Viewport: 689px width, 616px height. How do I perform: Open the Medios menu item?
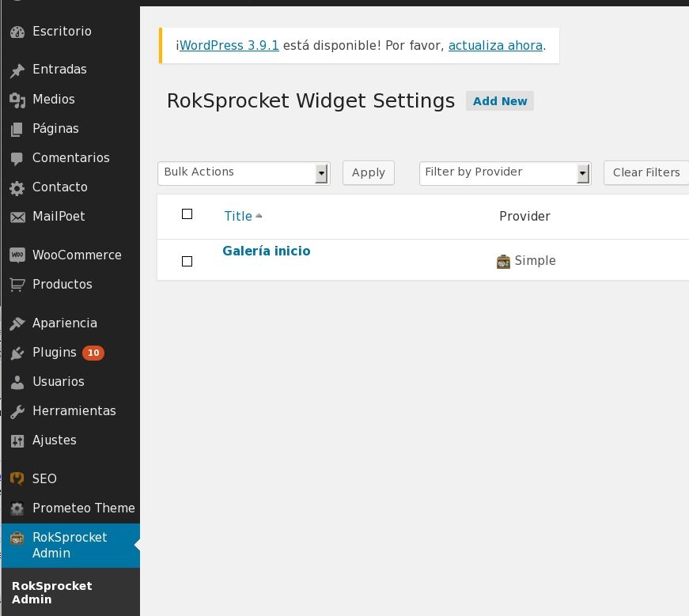[54, 99]
